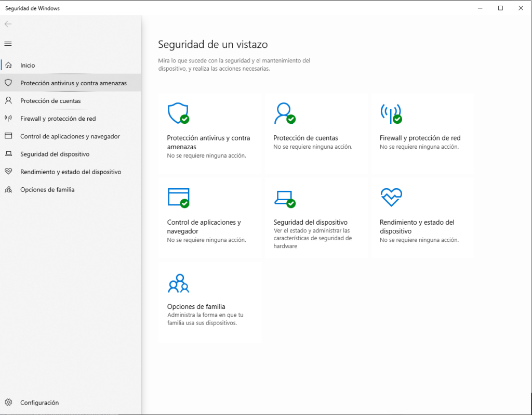Click the large heart health icon
532x415 pixels.
click(391, 197)
